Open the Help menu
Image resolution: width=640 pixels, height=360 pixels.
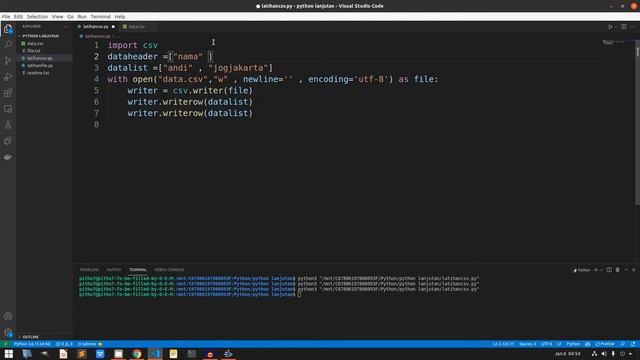pyautogui.click(x=120, y=17)
